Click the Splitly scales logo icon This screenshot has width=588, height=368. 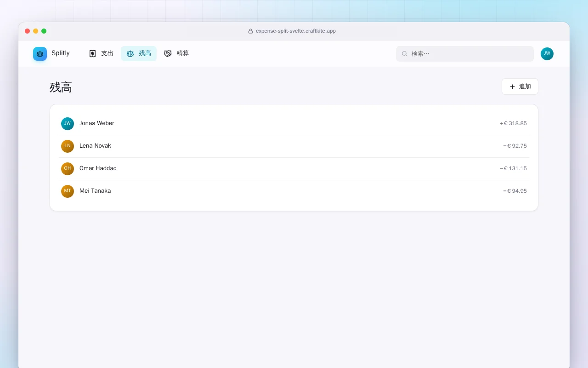tap(40, 54)
